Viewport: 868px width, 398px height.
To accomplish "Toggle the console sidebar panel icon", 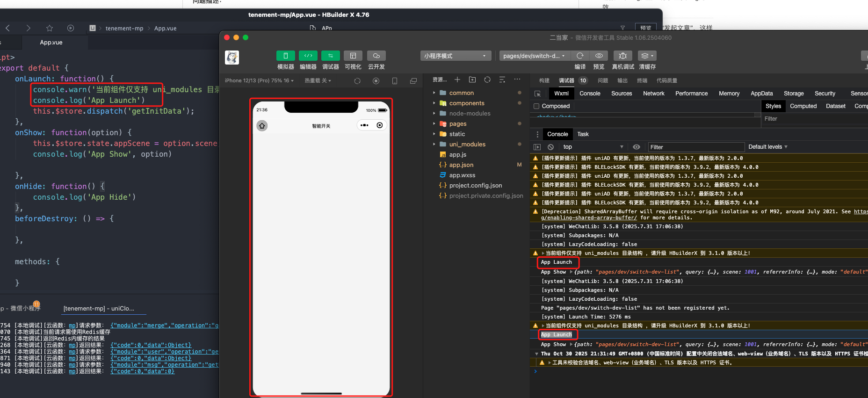I will [537, 147].
